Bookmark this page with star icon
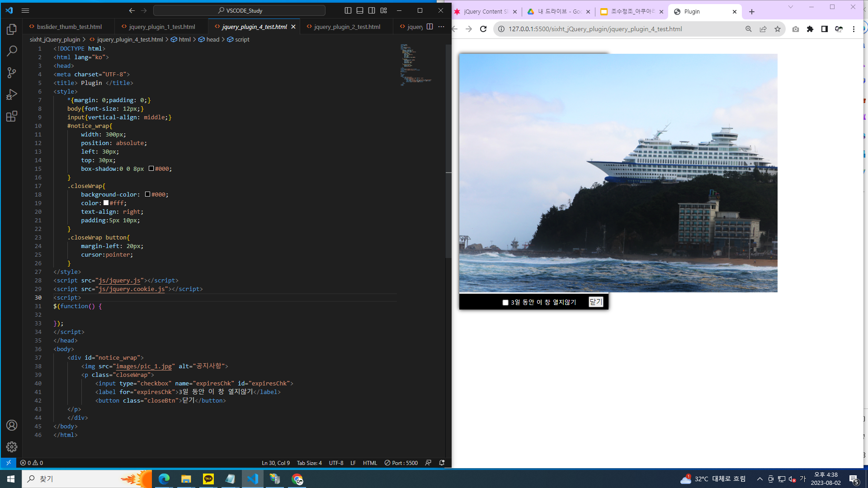Screen dimensions: 868x488 click(778, 29)
